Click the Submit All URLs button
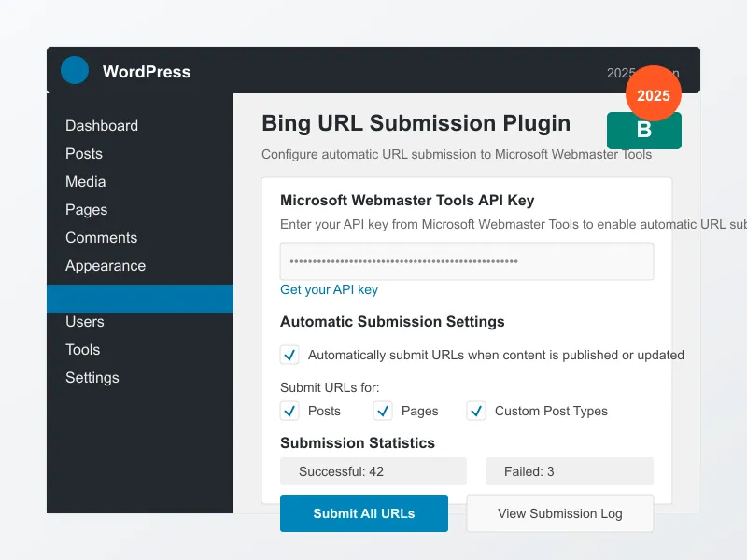 pos(364,513)
